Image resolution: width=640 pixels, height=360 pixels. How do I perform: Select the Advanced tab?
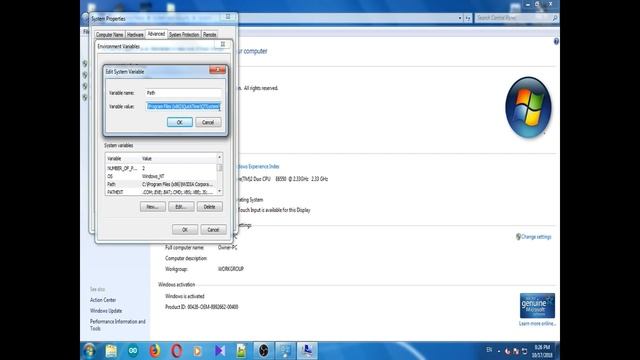click(156, 34)
